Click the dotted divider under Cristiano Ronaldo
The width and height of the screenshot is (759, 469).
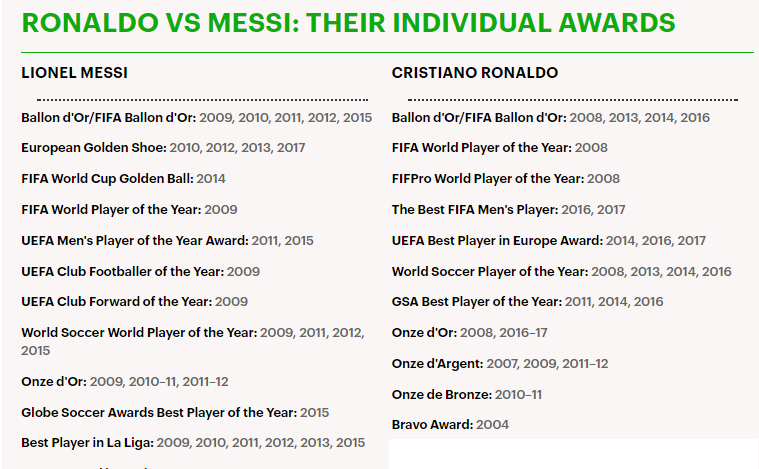(572, 100)
